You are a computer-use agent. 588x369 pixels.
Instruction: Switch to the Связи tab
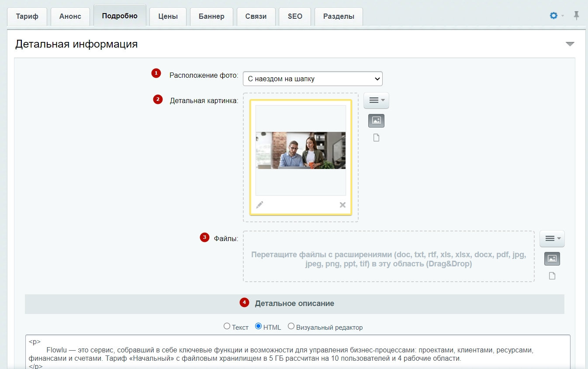[256, 17]
